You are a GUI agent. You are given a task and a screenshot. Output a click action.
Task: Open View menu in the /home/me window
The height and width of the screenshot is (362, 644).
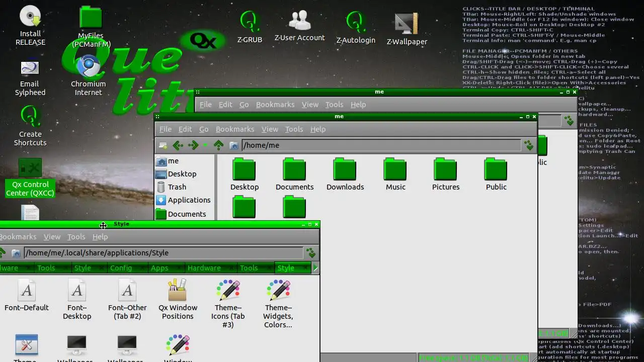270,129
